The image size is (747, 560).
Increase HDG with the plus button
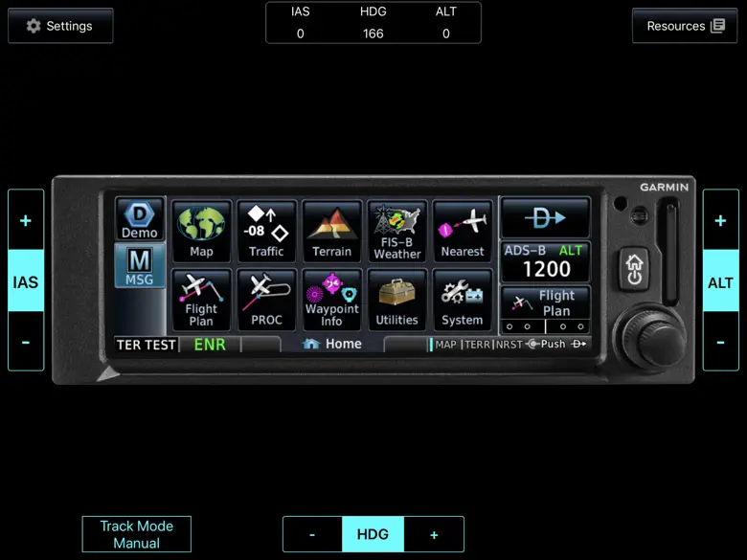point(434,534)
